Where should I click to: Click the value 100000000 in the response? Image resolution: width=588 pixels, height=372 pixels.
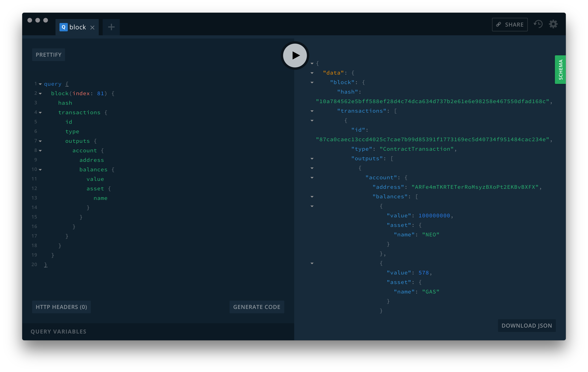(434, 215)
